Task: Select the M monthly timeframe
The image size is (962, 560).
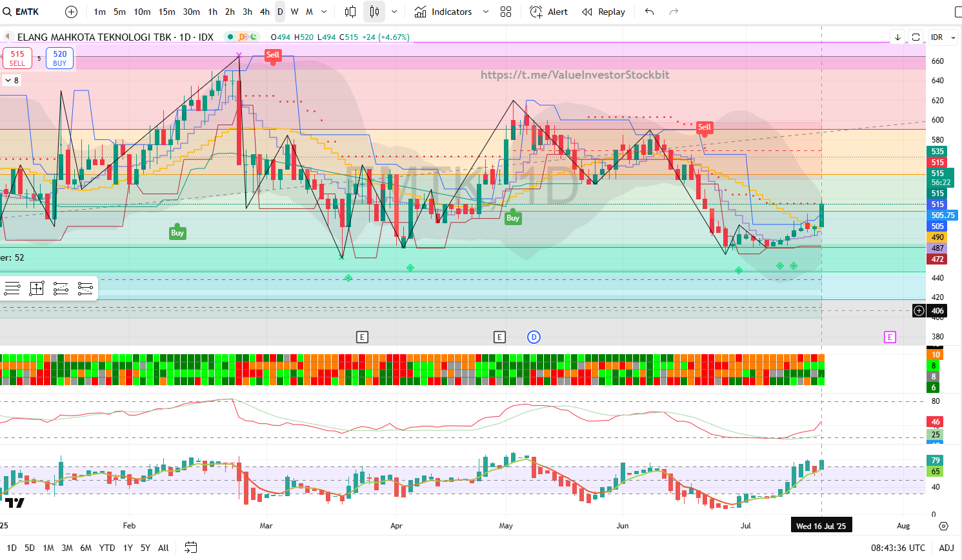Action: click(x=309, y=12)
